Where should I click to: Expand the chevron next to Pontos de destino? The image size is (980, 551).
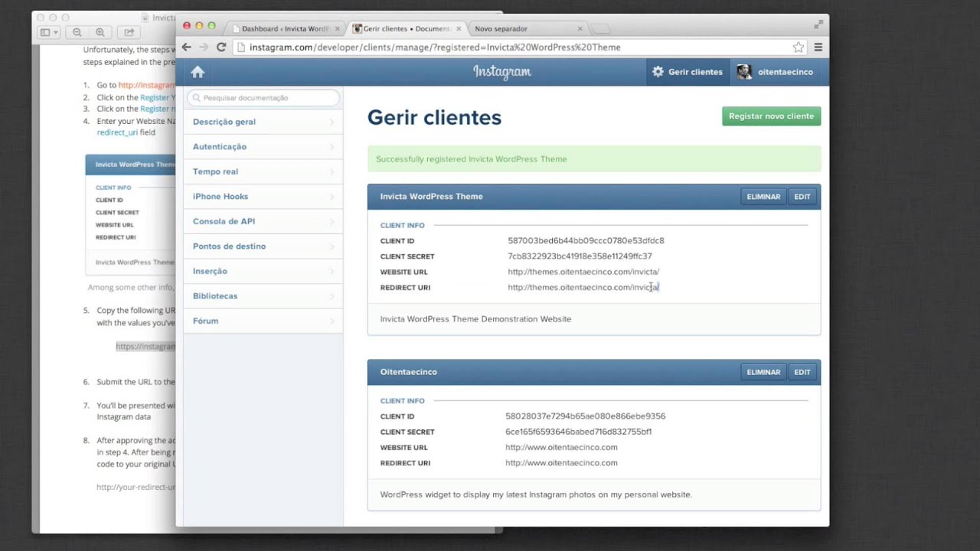point(332,246)
